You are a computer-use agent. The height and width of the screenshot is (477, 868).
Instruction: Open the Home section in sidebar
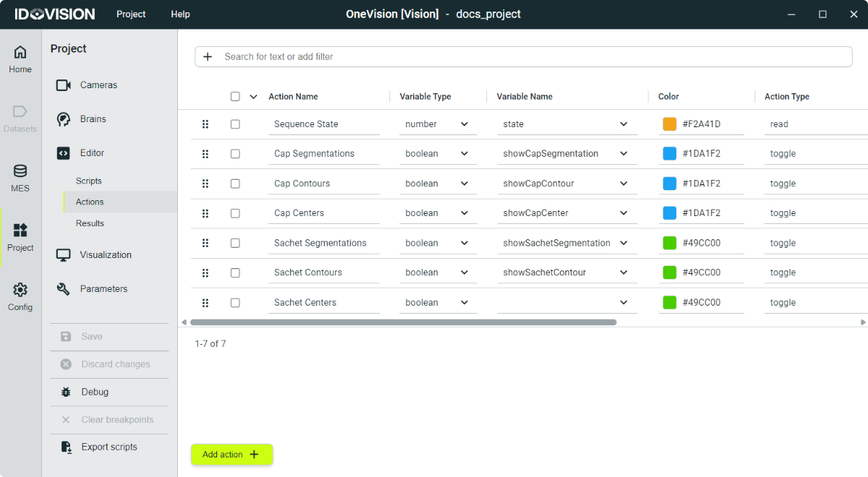(20, 59)
